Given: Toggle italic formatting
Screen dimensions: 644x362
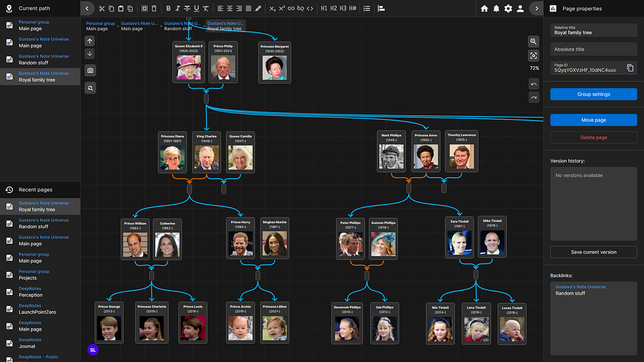Looking at the screenshot, I should click(177, 8).
